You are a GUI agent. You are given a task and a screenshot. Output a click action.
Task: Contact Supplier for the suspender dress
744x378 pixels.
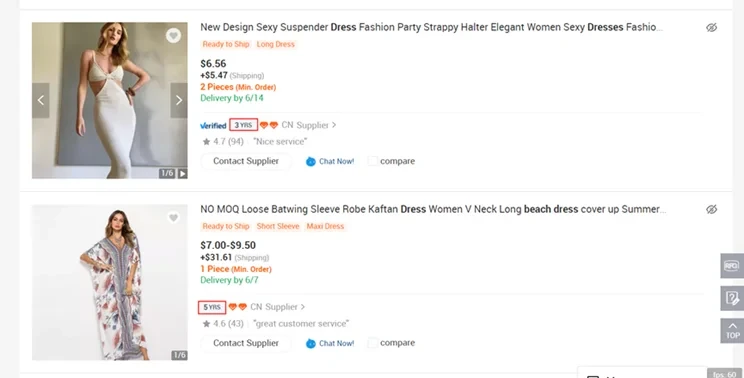(246, 161)
